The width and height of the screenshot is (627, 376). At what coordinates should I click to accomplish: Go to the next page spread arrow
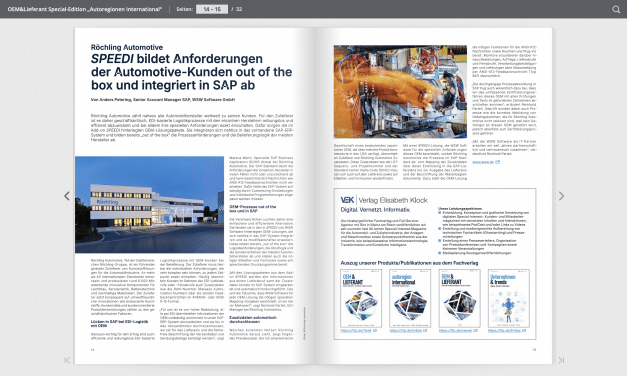[x=561, y=196]
